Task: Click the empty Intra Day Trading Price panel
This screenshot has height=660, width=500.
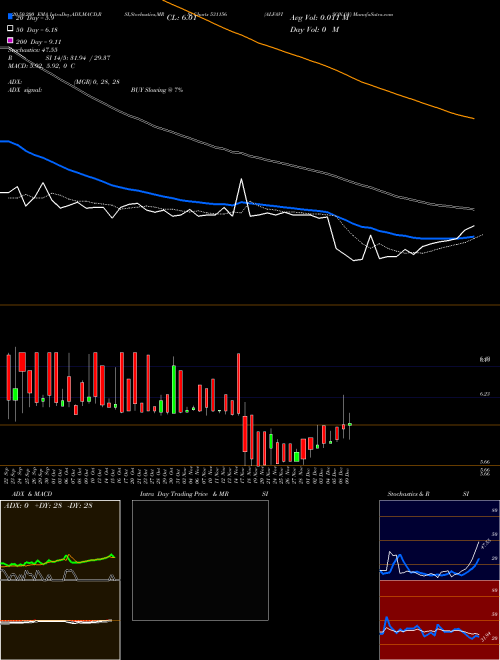Action: point(200,560)
